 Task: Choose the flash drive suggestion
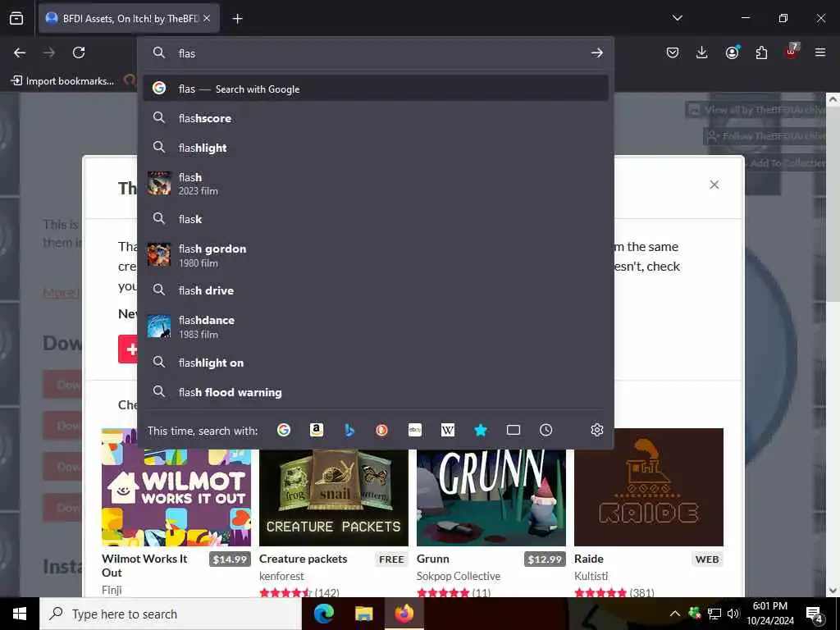[376, 290]
